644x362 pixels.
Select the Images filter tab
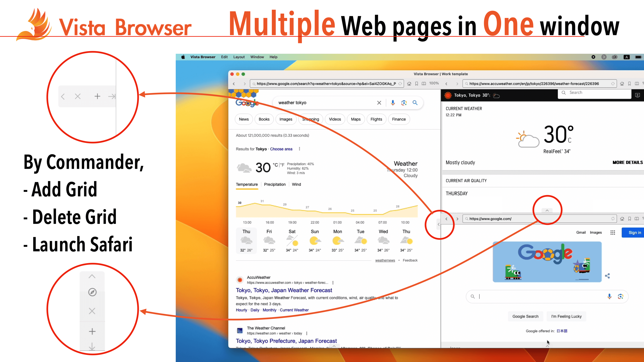[x=286, y=119]
